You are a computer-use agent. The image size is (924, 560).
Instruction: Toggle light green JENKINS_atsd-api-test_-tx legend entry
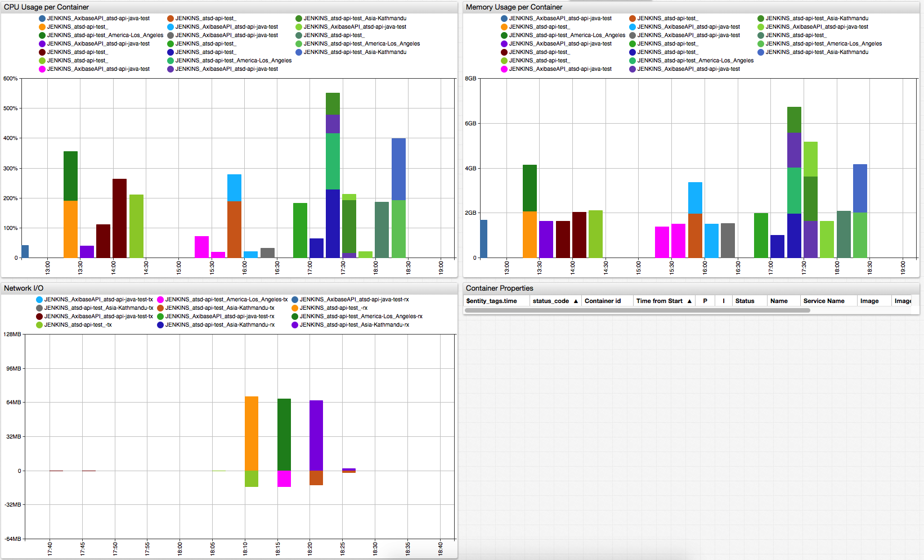[74, 325]
